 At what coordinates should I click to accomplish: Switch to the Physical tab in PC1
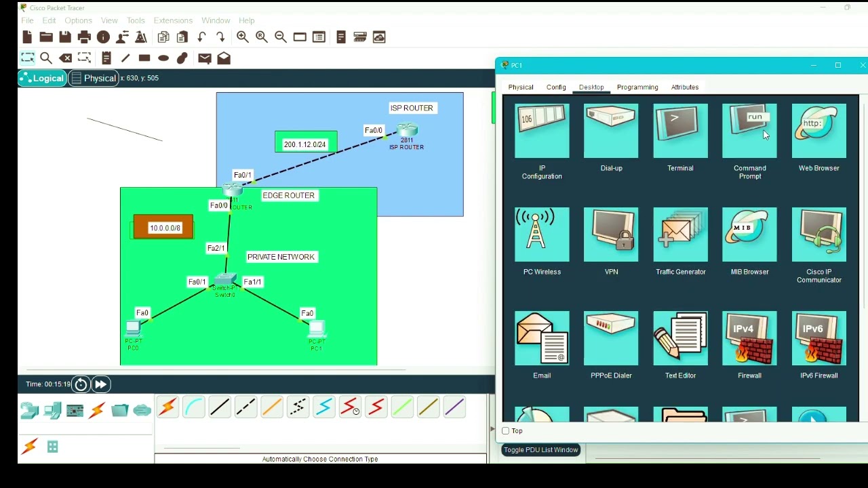coord(521,87)
